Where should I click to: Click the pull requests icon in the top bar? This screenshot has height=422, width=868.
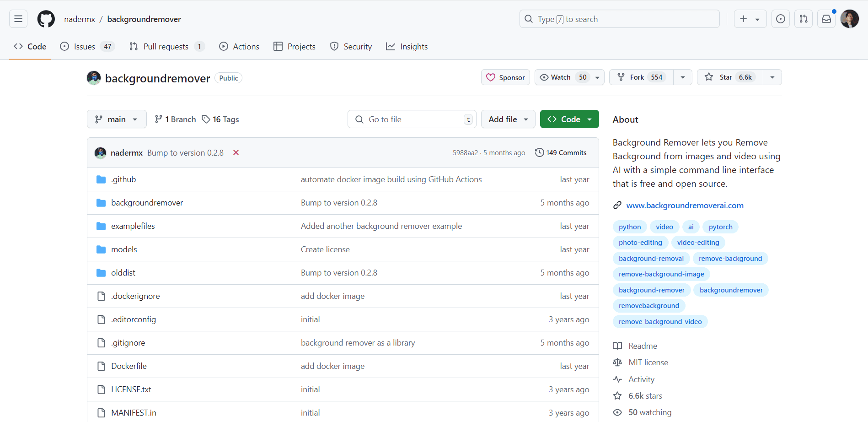pos(804,19)
